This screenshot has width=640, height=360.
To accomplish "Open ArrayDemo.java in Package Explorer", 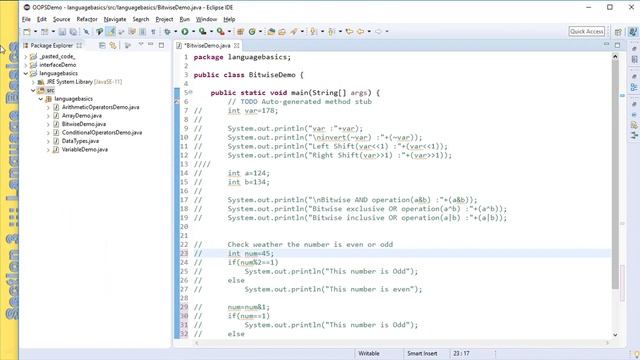I will (x=82, y=116).
